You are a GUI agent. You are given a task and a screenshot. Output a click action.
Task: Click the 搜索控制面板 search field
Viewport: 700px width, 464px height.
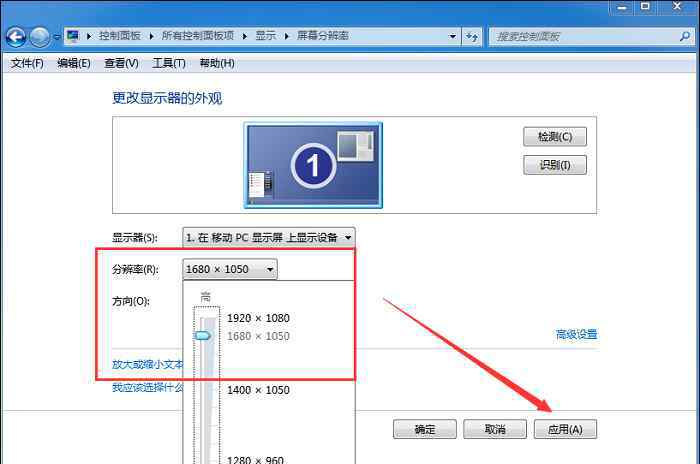point(585,37)
